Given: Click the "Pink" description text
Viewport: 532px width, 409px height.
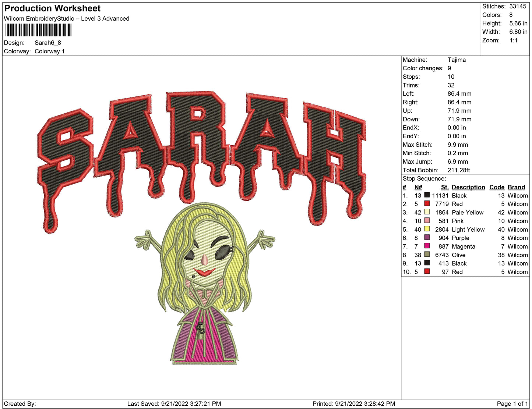Looking at the screenshot, I should pyautogui.click(x=458, y=221).
